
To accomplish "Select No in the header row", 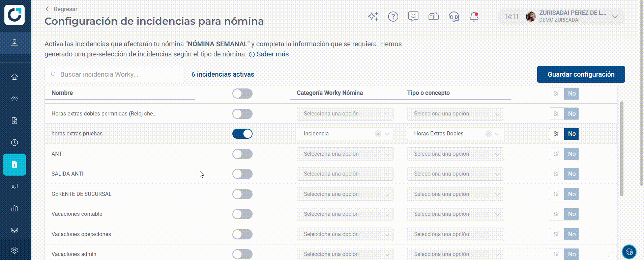I will click(x=572, y=94).
